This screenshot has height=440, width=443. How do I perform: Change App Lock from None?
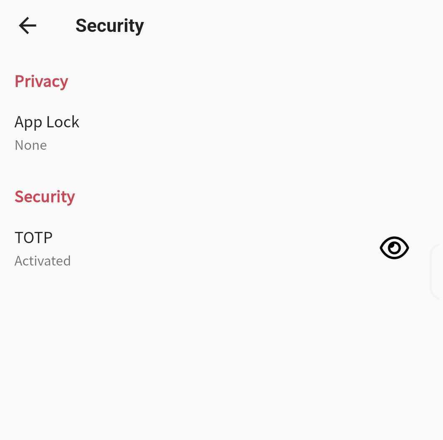click(x=221, y=133)
